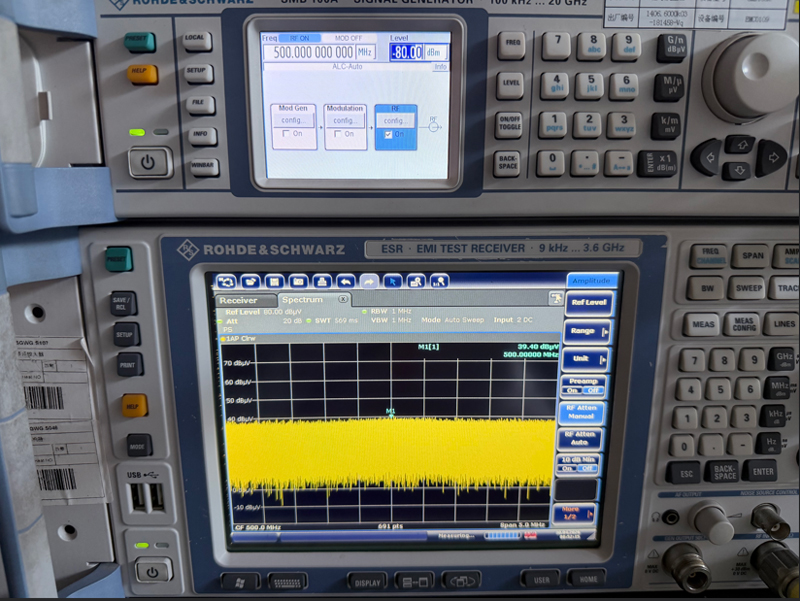The height and width of the screenshot is (601, 800).
Task: Click the zoom off toolbar icon
Action: pyautogui.click(x=439, y=282)
